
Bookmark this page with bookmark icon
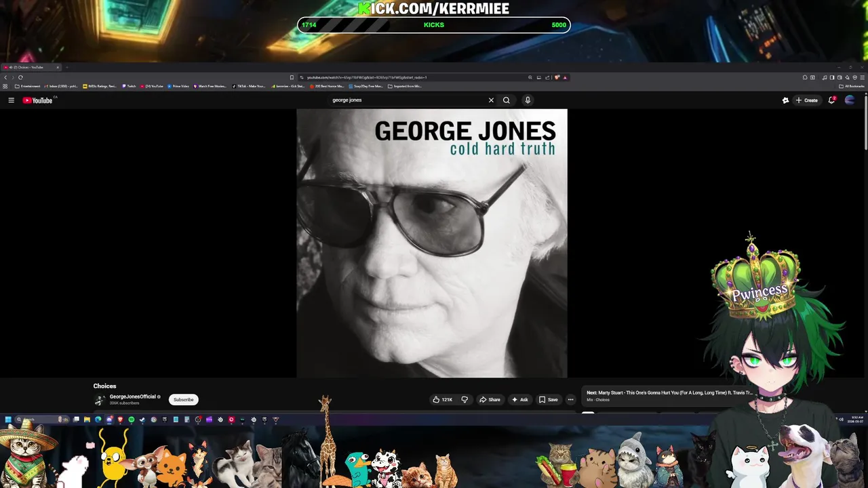[x=292, y=77]
